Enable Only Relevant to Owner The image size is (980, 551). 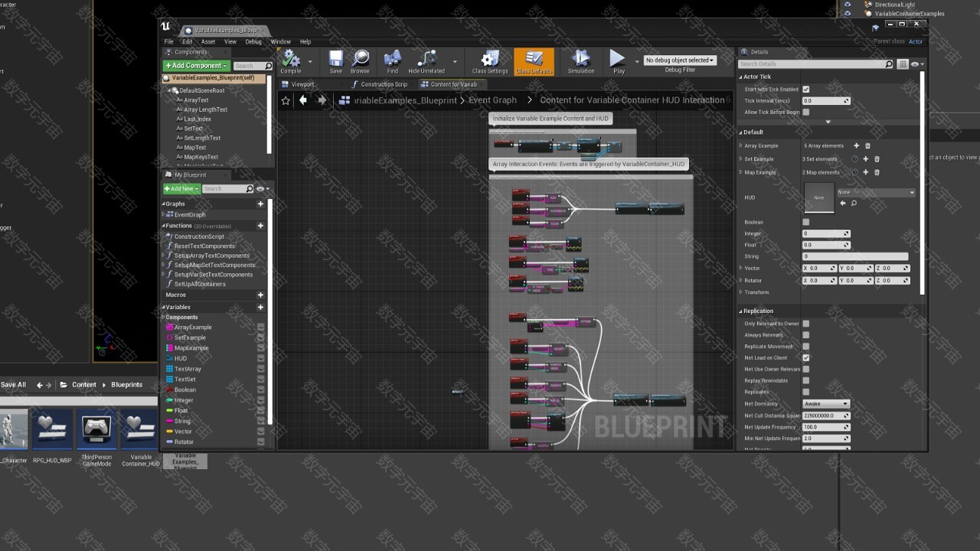tap(805, 324)
